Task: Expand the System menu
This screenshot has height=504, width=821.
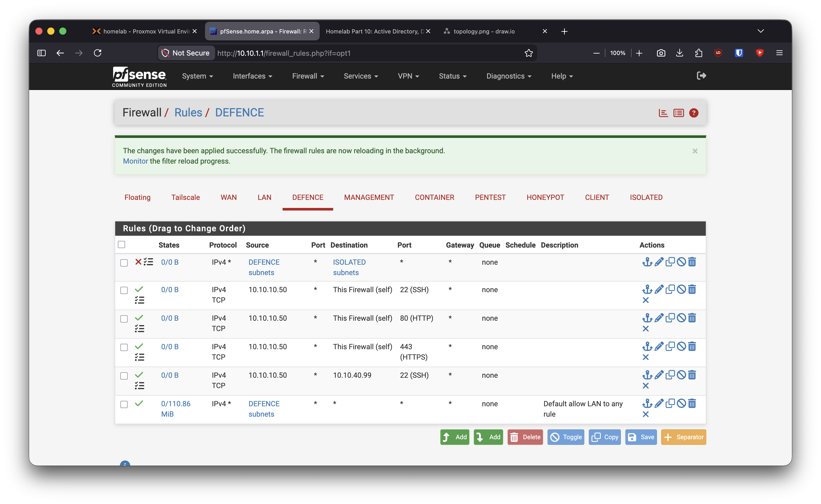Action: pyautogui.click(x=197, y=76)
